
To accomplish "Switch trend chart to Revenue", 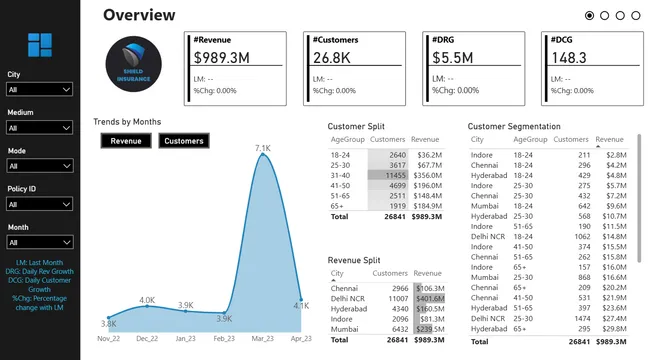I will [126, 141].
